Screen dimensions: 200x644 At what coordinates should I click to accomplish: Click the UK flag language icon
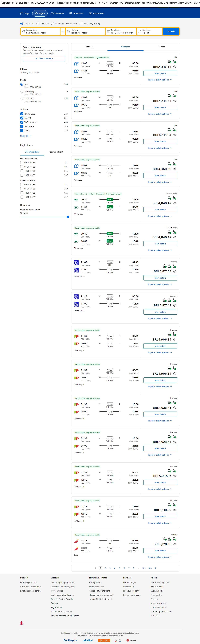coord(21,623)
